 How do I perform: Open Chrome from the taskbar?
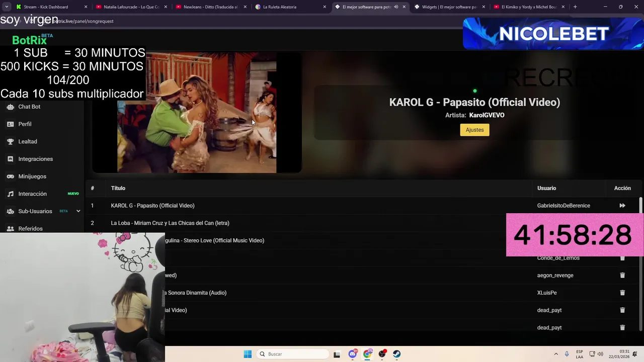(x=368, y=354)
